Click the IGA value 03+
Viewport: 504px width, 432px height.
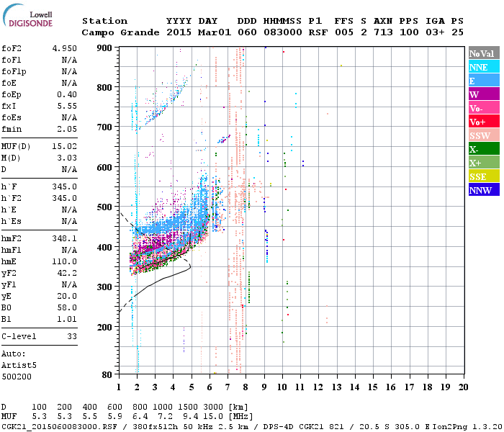pos(435,32)
